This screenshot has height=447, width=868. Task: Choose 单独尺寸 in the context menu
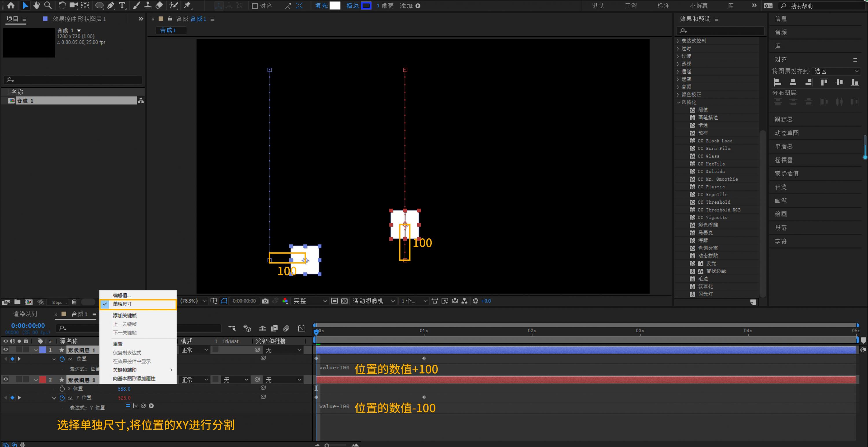point(122,304)
